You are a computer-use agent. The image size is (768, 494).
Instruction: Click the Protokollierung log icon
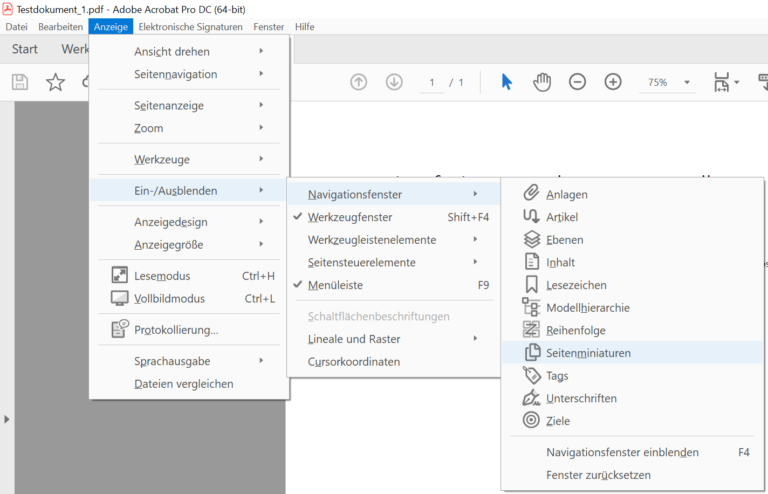(x=120, y=329)
